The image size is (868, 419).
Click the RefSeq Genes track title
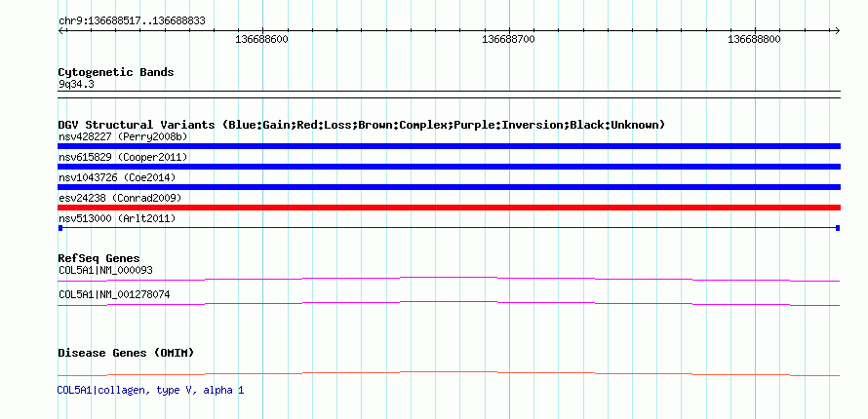click(x=99, y=258)
